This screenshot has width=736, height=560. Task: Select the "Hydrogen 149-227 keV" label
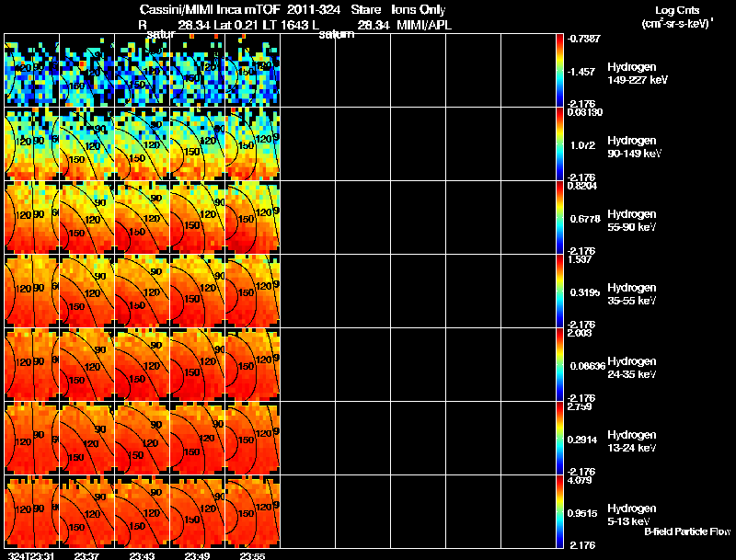click(x=638, y=74)
